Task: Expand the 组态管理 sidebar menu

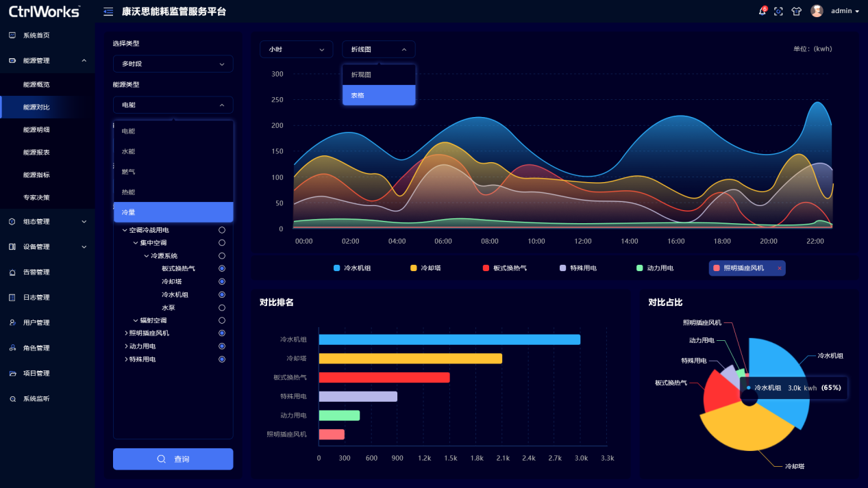Action: (47, 222)
